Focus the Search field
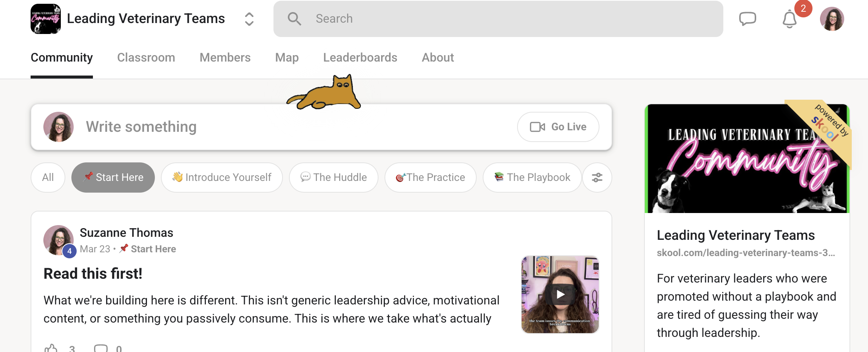868x352 pixels. (498, 19)
